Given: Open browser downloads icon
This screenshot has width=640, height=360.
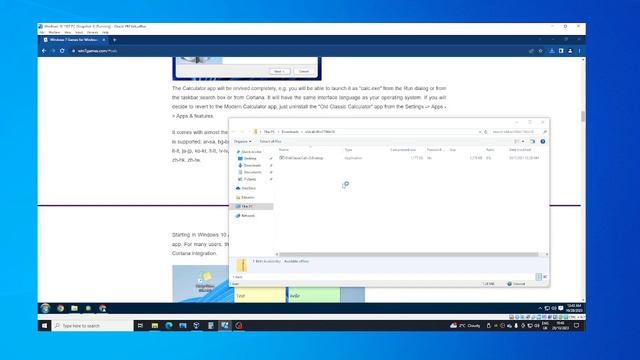Looking at the screenshot, I should (552, 51).
